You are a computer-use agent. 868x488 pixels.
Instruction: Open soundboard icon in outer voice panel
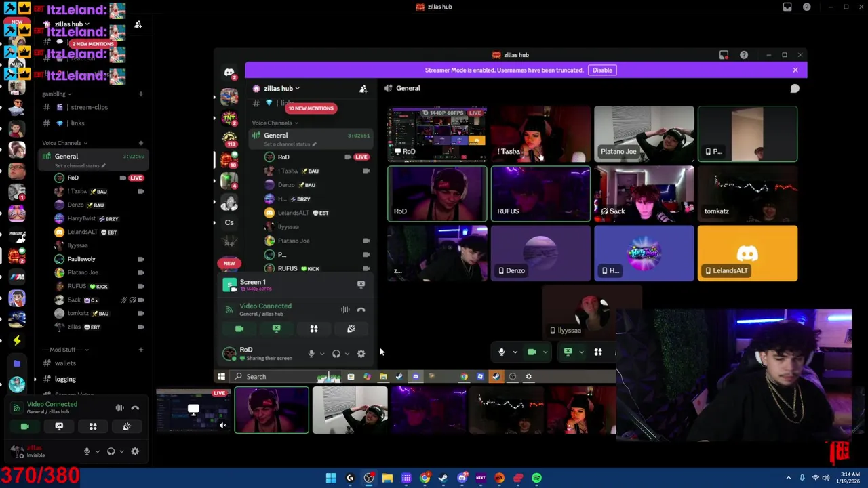(127, 426)
